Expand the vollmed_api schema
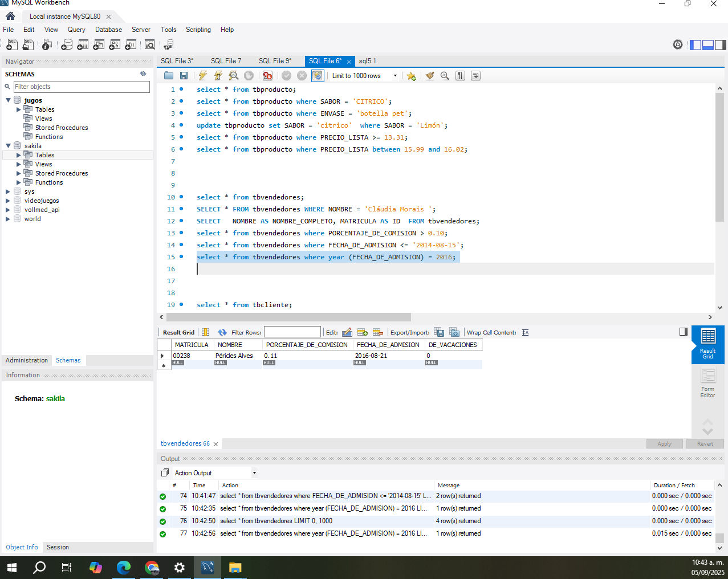Screen dimensions: 728x579 (8, 210)
